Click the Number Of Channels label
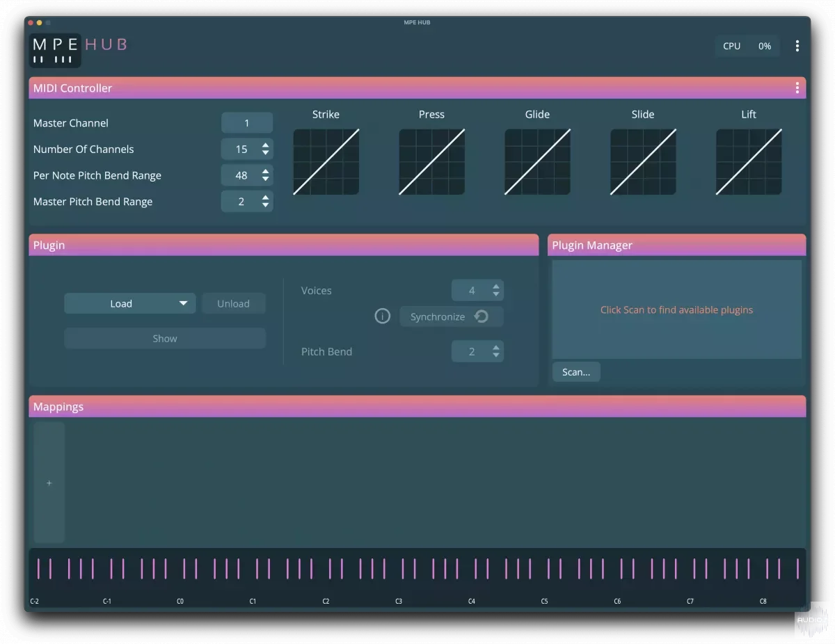835x644 pixels. click(83, 150)
